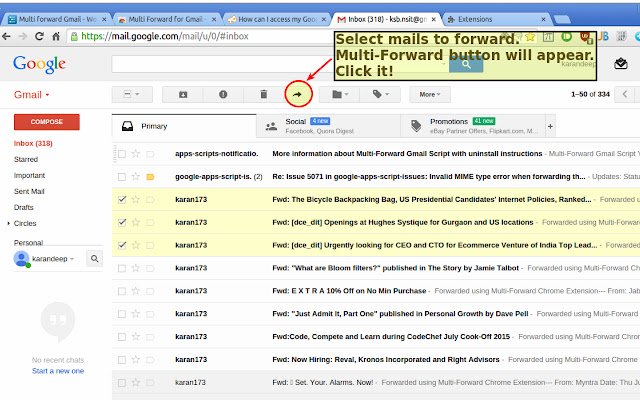The height and width of the screenshot is (400, 640).
Task: Open the Drafts folder
Action: [23, 207]
